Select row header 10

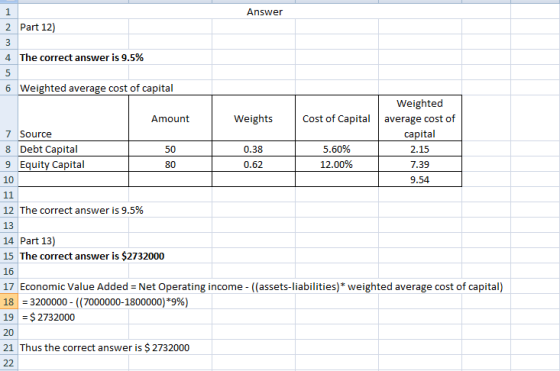tap(9, 179)
